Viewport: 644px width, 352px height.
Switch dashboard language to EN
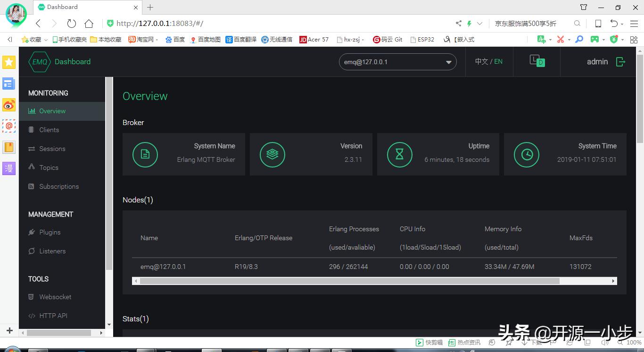(x=498, y=61)
